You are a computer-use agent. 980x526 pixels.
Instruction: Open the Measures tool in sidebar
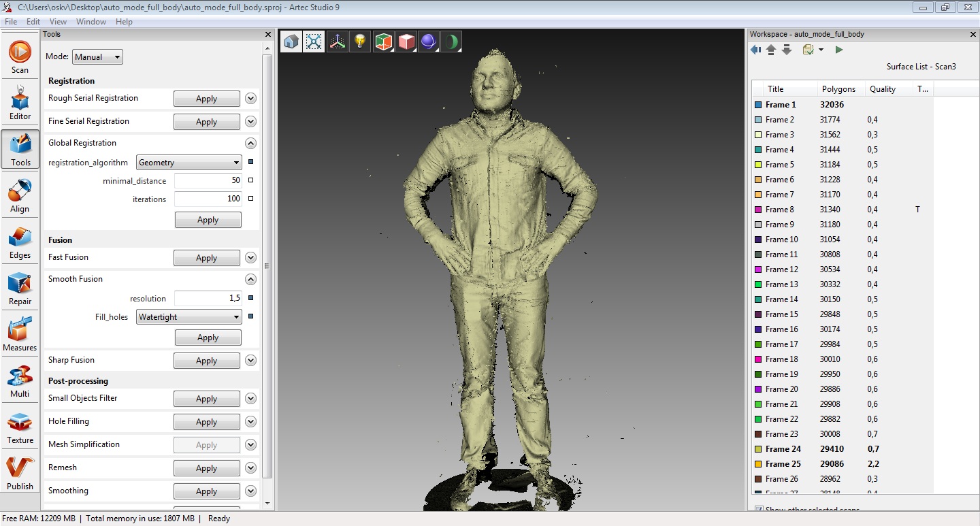[x=20, y=335]
